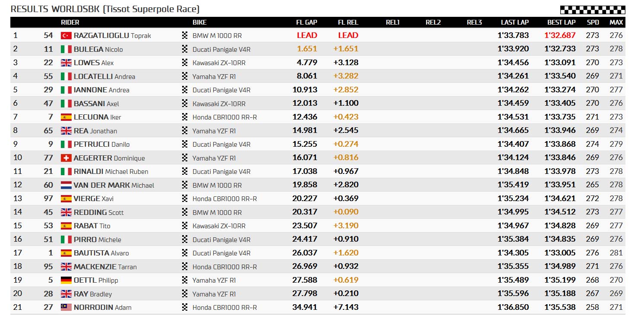644x315 pixels.
Task: Click the Italian flag next to BULEGA
Action: pyautogui.click(x=66, y=49)
